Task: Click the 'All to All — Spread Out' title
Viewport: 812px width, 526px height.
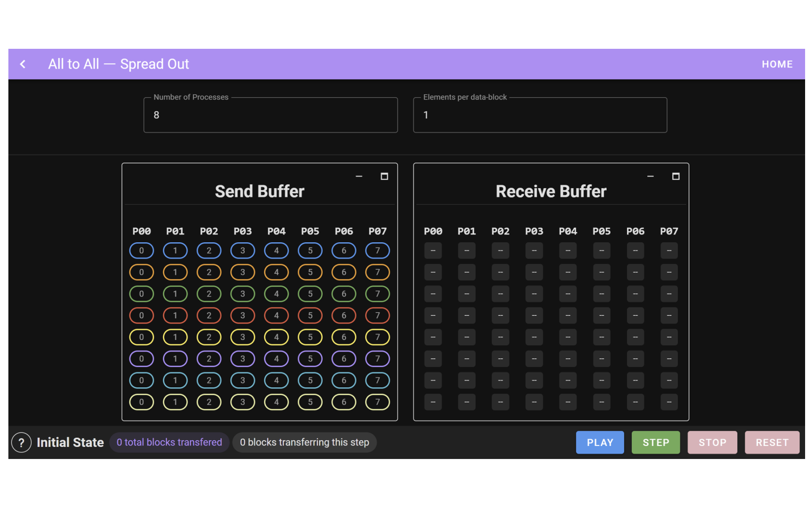Action: (x=118, y=64)
